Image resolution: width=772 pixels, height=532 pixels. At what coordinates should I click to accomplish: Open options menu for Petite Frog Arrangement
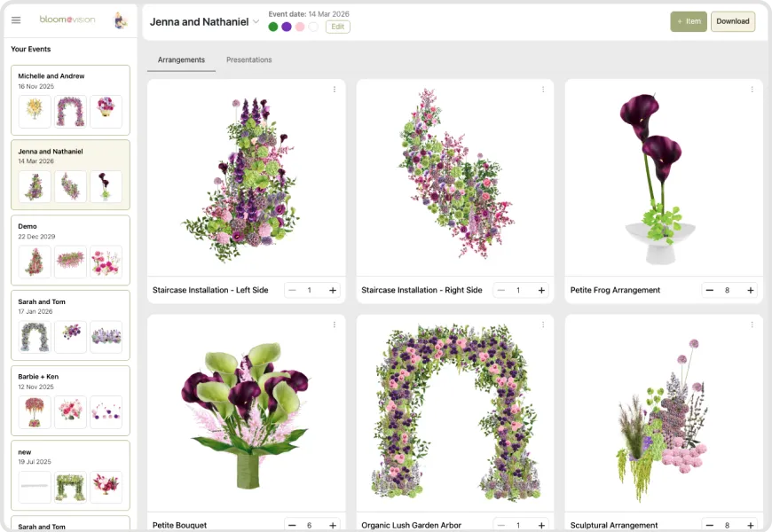click(x=752, y=90)
